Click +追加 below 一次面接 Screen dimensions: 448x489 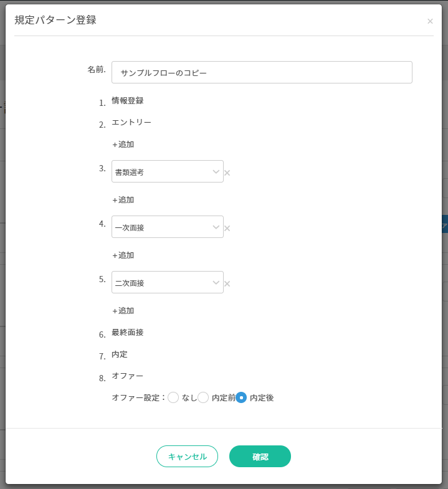tap(123, 255)
